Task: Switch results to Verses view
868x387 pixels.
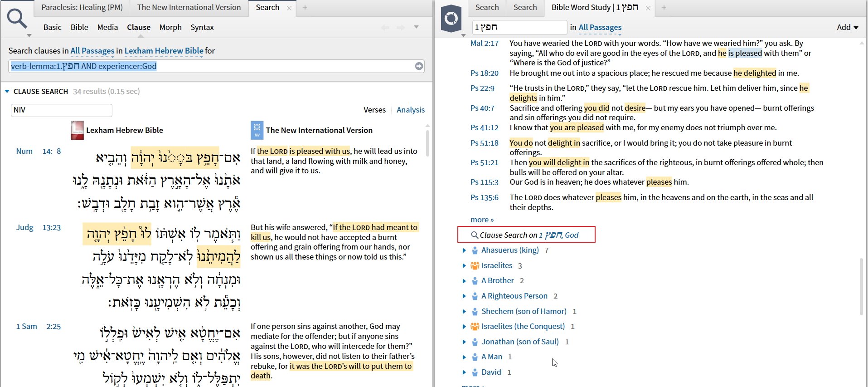Action: 374,110
